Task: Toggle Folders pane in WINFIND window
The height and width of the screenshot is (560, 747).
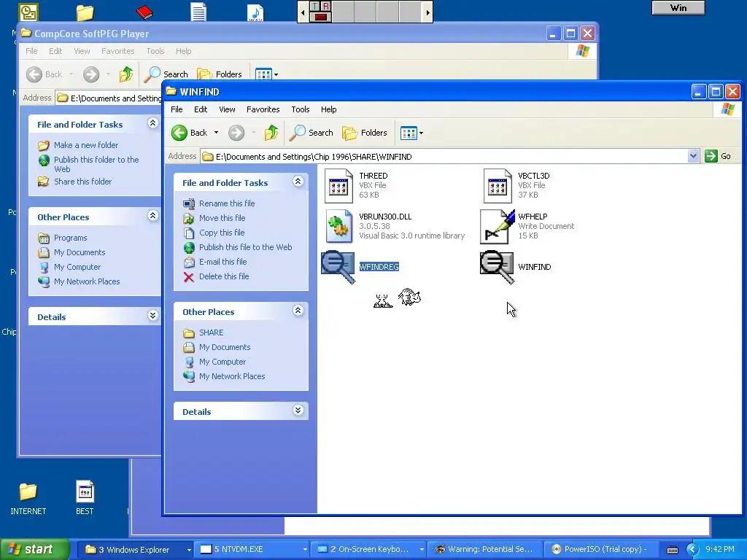Action: tap(365, 133)
